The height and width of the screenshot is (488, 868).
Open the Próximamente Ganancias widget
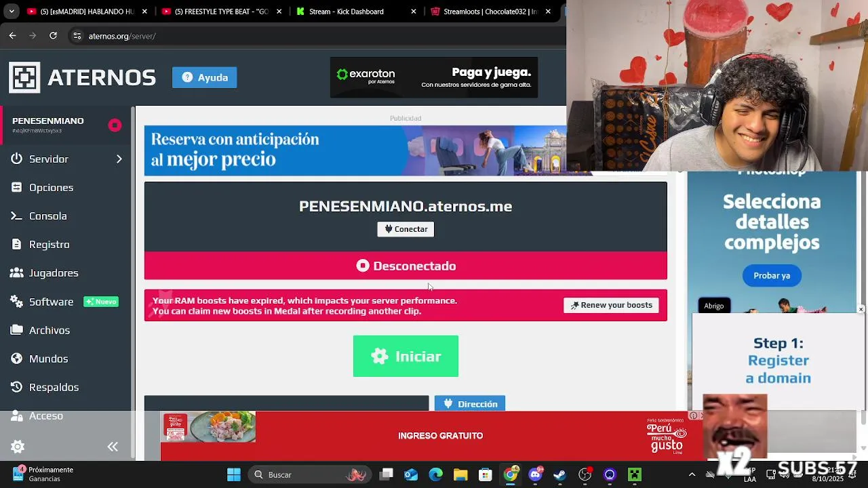click(x=43, y=474)
